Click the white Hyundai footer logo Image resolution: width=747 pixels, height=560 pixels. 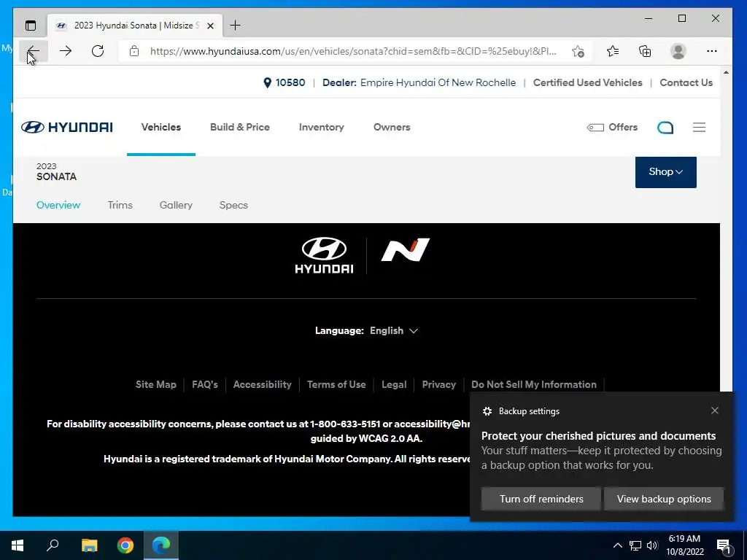(324, 256)
